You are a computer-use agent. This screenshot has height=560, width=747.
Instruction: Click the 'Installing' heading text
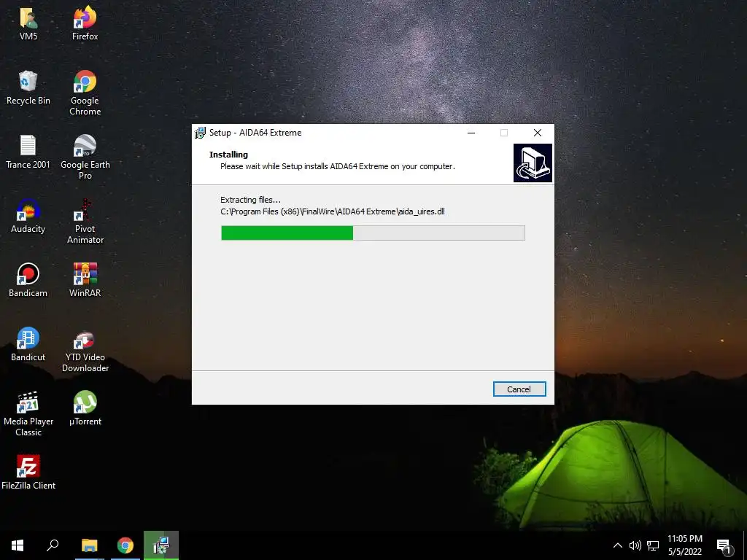pos(228,155)
